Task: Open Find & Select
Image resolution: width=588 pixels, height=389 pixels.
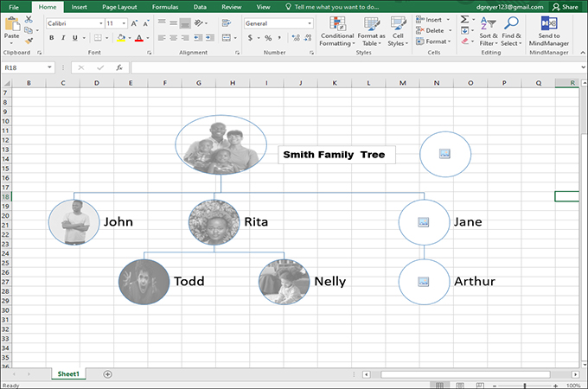Action: click(x=511, y=31)
